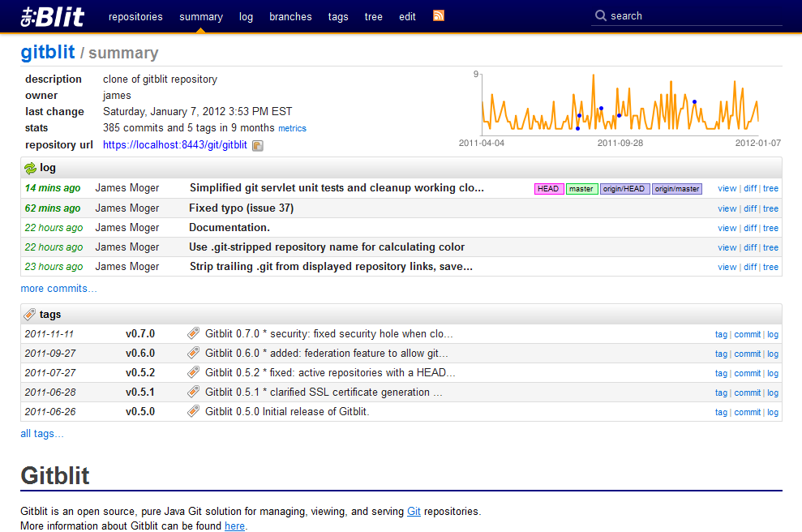Image resolution: width=802 pixels, height=532 pixels.
Task: Select the origin/HEAD ref label
Action: (x=624, y=189)
